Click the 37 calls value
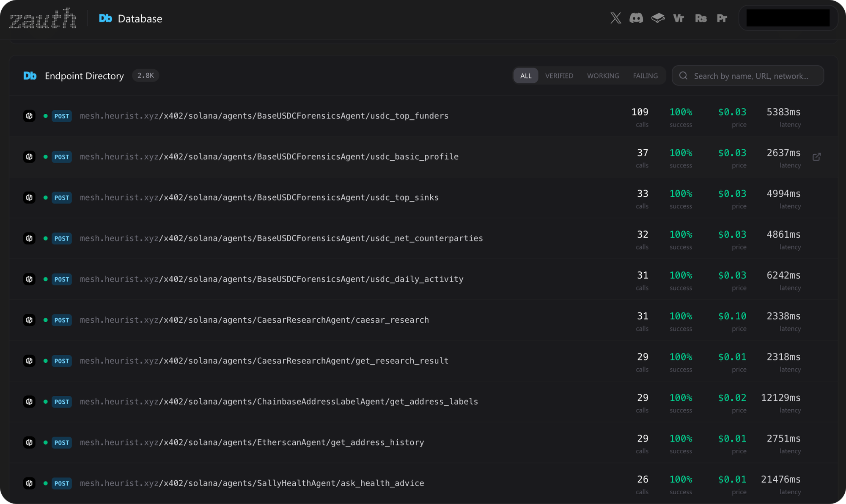 [643, 153]
